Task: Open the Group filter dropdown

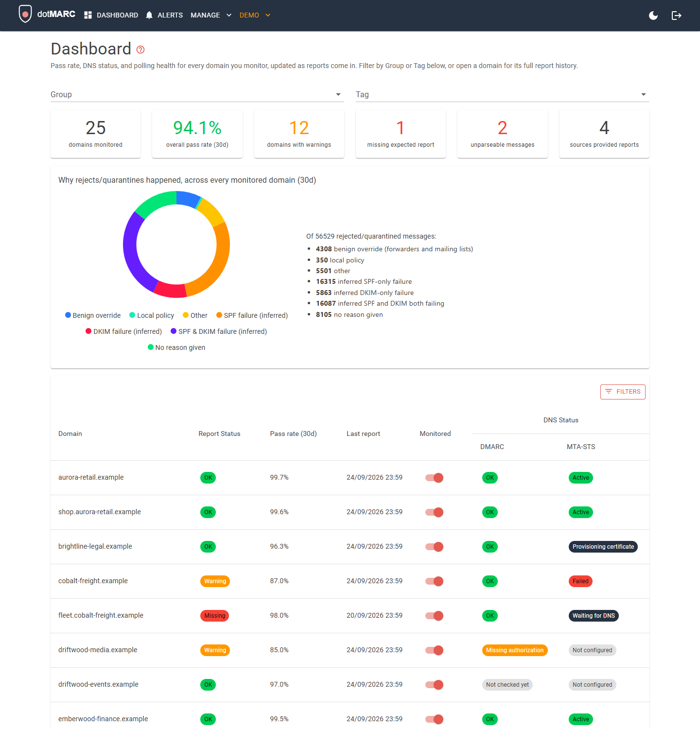Action: [197, 94]
